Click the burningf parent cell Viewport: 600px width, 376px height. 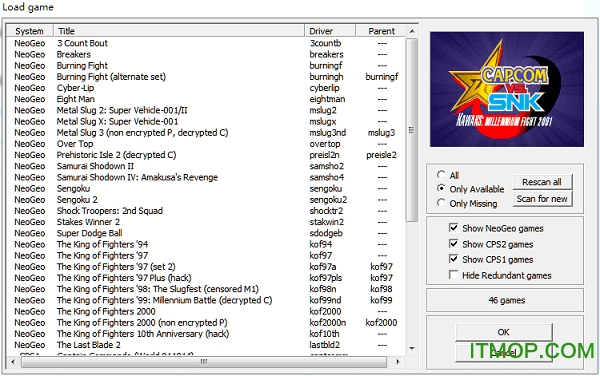[382, 77]
